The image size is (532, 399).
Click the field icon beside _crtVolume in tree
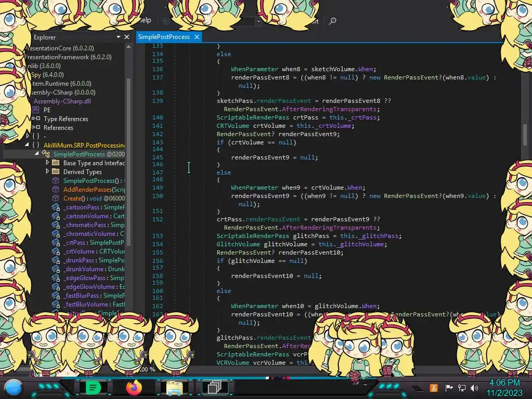pyautogui.click(x=56, y=251)
